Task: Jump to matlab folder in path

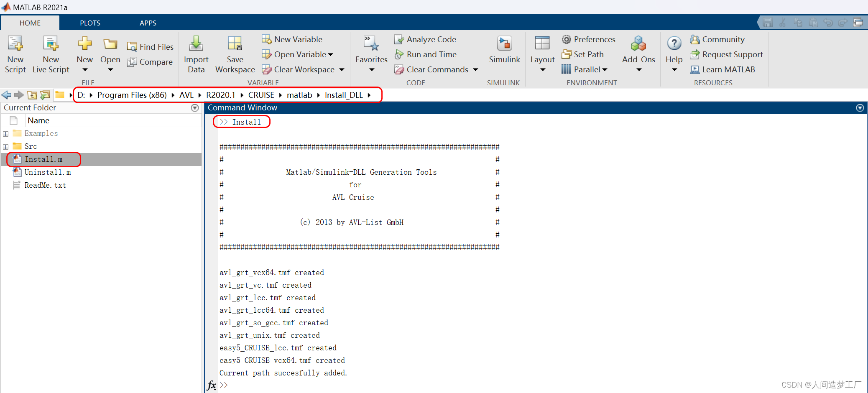Action: pyautogui.click(x=299, y=95)
